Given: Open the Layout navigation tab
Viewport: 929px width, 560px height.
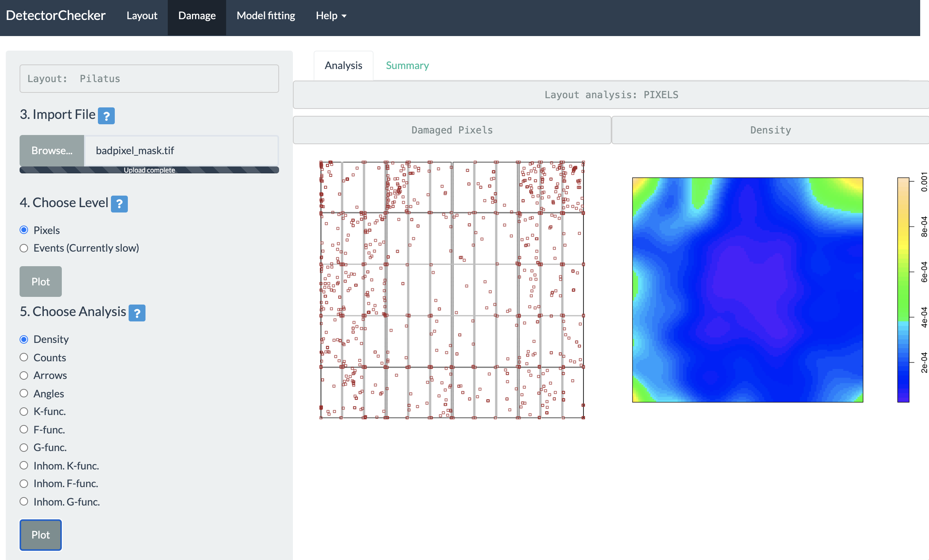Looking at the screenshot, I should pyautogui.click(x=142, y=16).
